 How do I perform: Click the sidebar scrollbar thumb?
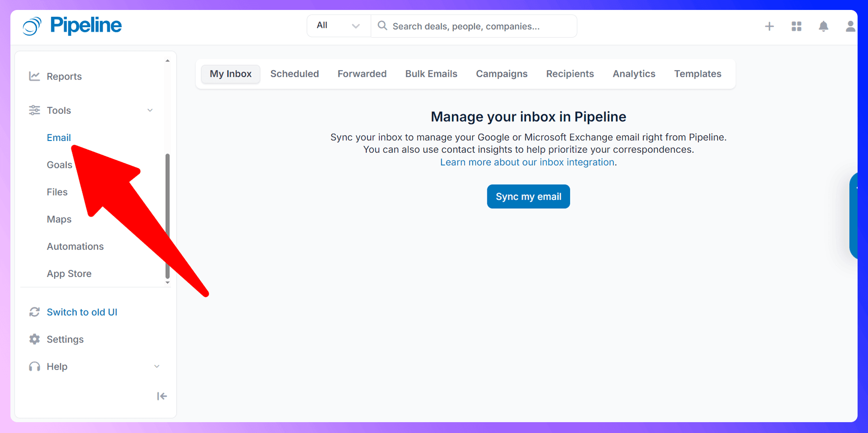coord(168,216)
